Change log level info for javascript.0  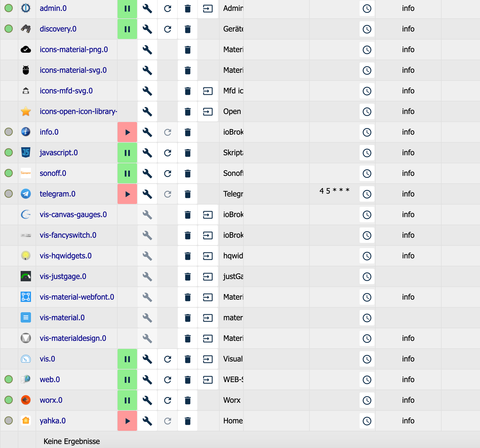coord(408,153)
